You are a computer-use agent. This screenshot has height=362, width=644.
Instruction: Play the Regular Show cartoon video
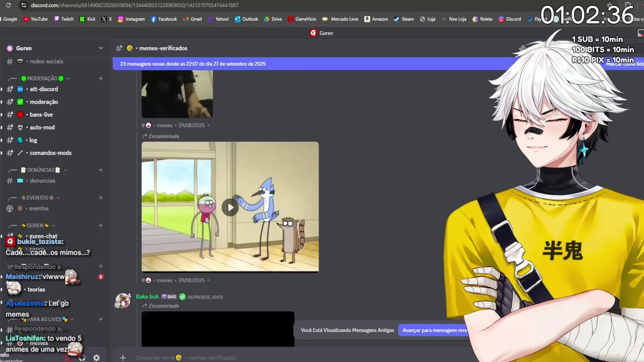230,207
